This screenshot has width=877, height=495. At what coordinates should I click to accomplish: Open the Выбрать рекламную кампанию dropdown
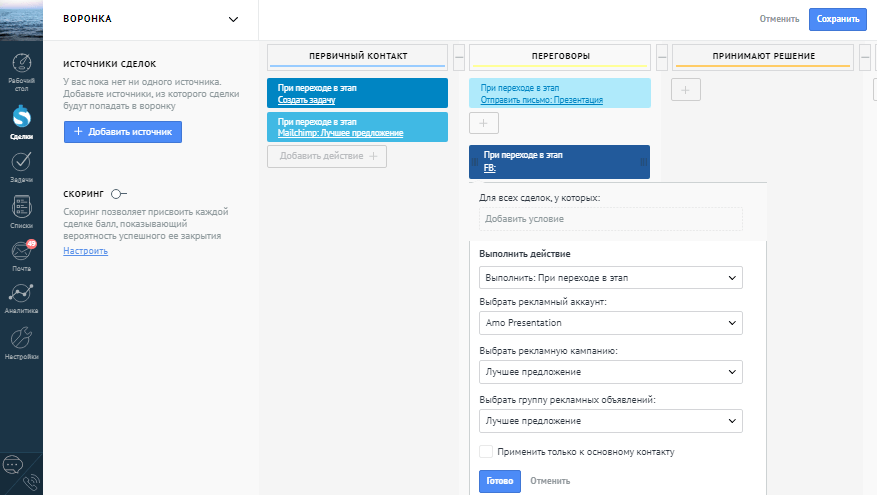pyautogui.click(x=610, y=372)
